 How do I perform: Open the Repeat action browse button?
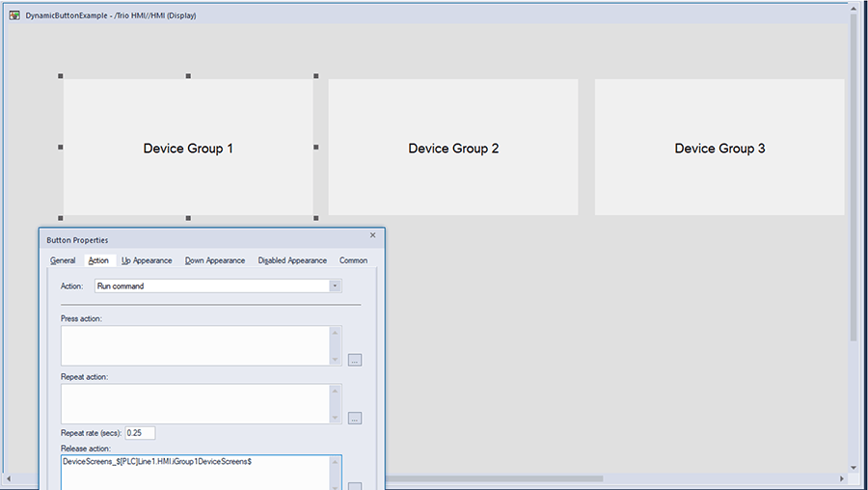pyautogui.click(x=355, y=418)
